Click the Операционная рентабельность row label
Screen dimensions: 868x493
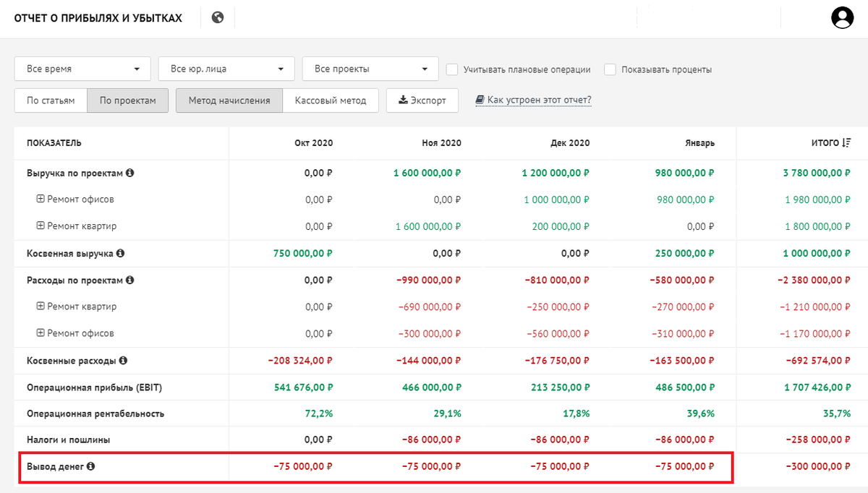(95, 413)
